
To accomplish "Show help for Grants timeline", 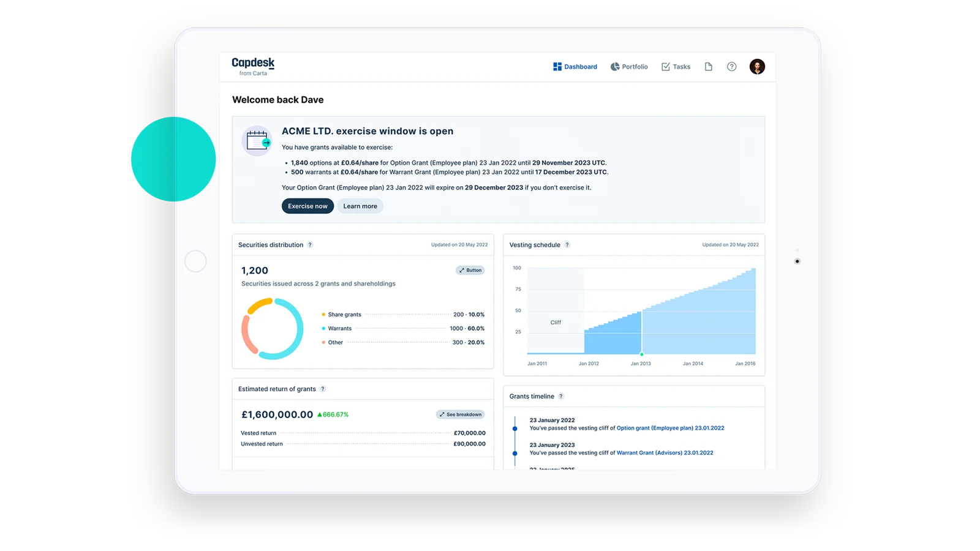I will point(561,396).
